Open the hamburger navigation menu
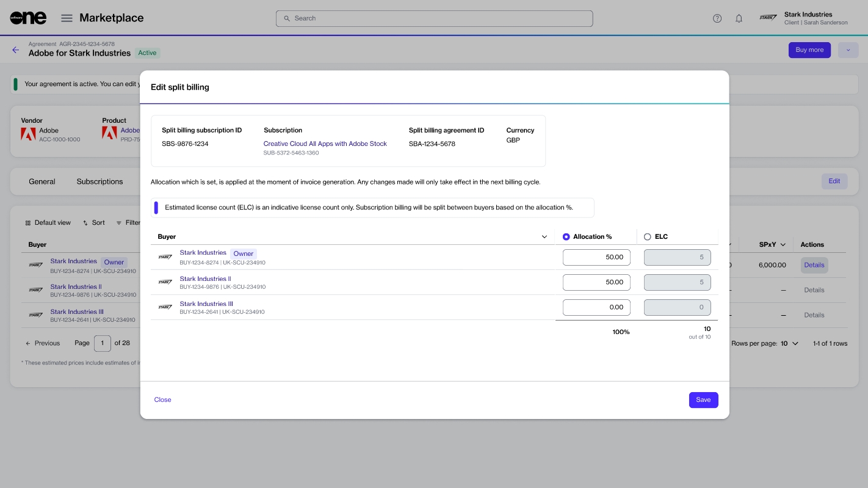Viewport: 868px width, 488px height. click(67, 18)
